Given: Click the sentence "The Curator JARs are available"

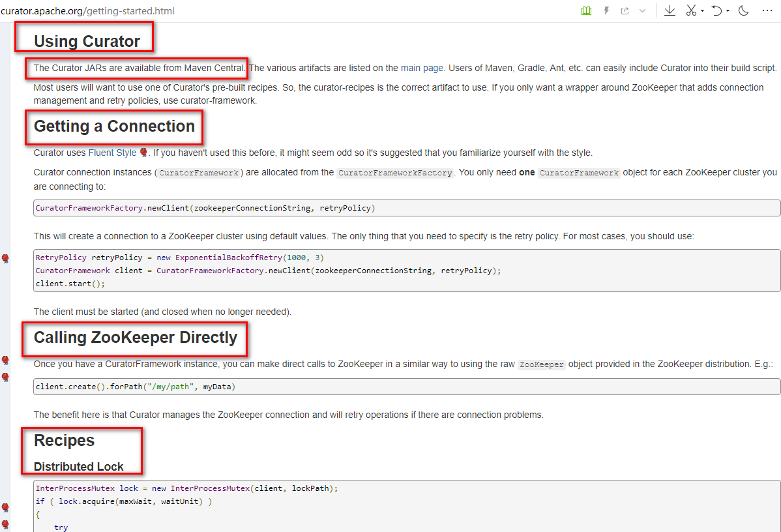Looking at the screenshot, I should pos(140,68).
